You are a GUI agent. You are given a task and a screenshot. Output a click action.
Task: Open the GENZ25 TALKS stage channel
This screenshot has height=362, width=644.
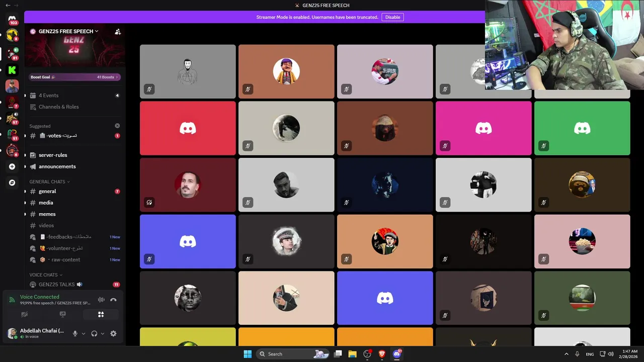tap(74, 285)
